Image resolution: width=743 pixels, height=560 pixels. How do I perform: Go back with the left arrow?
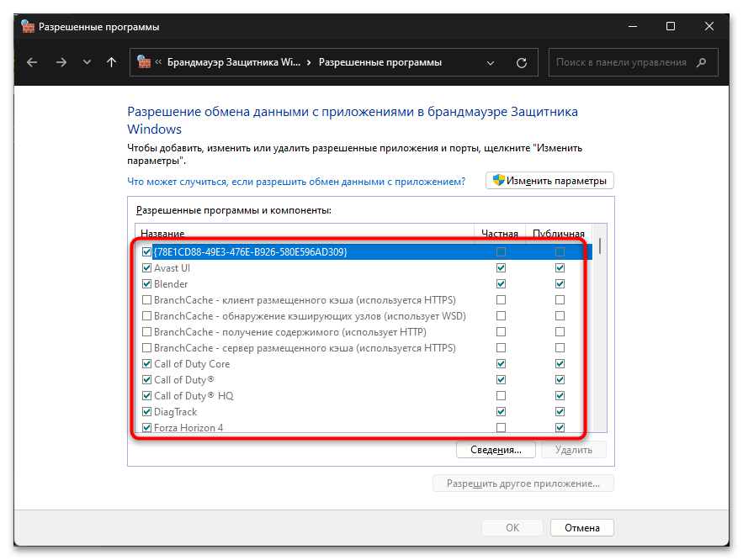tap(32, 62)
